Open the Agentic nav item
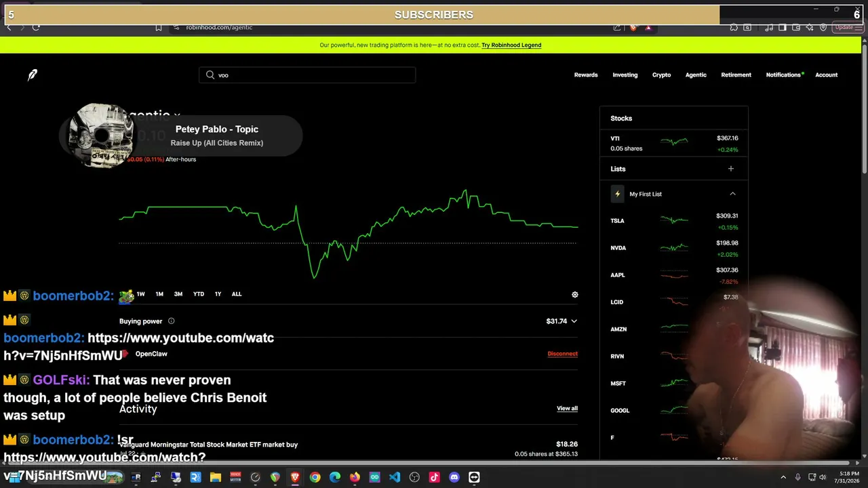Viewport: 868px width, 488px height. (696, 75)
